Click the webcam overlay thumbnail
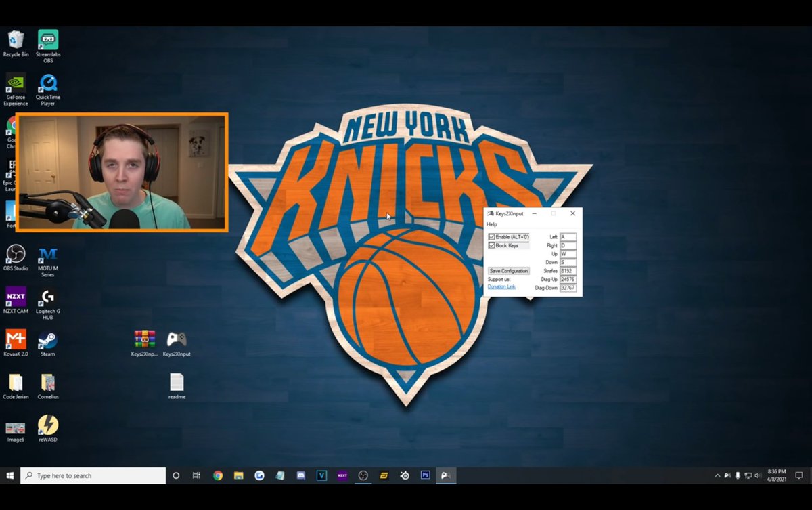 pyautogui.click(x=122, y=173)
